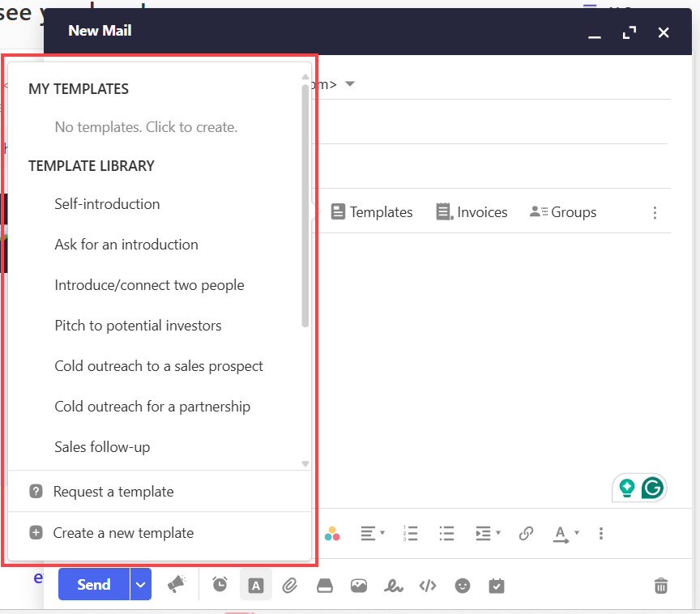Click the plus icon beside Create a new template
This screenshot has height=614, width=700.
(x=36, y=533)
